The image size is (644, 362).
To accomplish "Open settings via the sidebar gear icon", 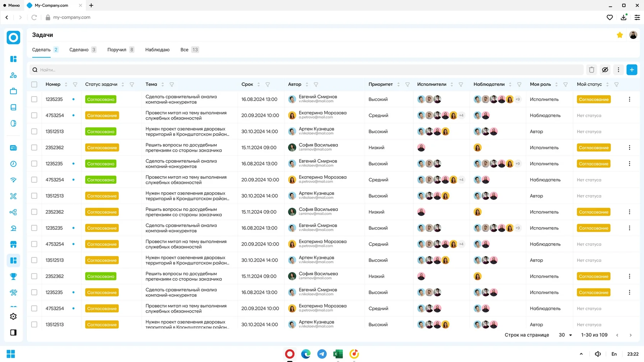I will pyautogui.click(x=13, y=316).
